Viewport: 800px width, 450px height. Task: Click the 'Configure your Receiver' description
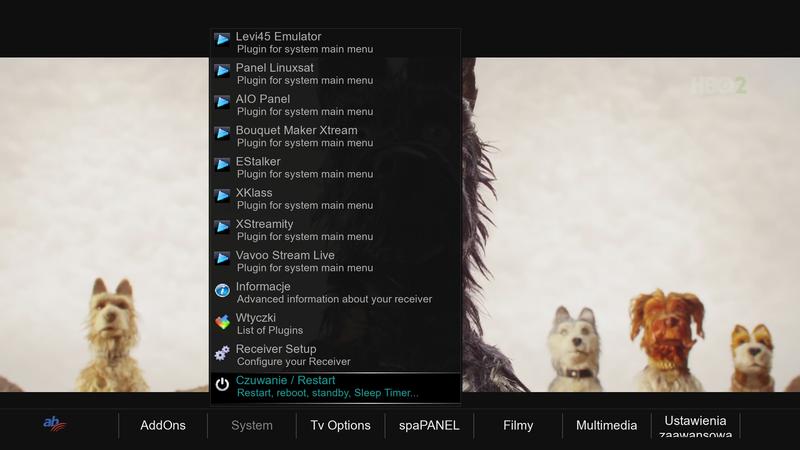point(293,362)
